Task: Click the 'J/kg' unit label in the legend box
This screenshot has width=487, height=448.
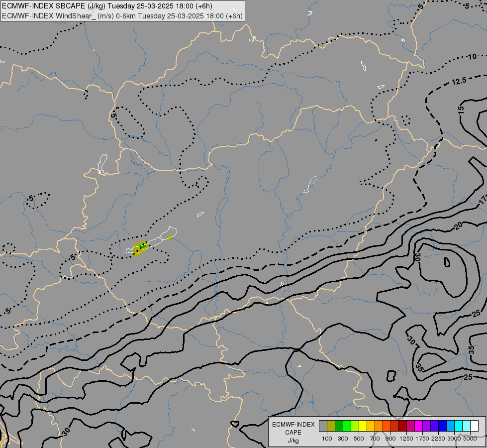Action: click(x=293, y=441)
